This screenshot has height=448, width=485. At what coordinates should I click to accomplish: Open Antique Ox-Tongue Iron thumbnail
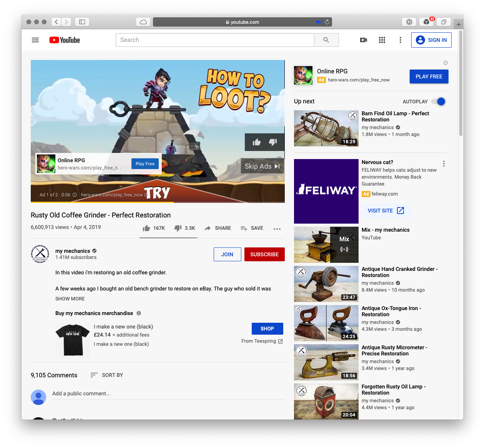(326, 323)
